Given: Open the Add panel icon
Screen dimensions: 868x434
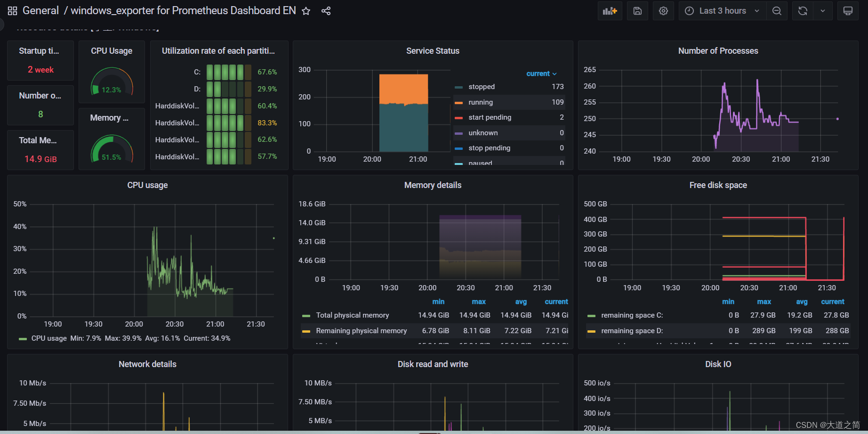Looking at the screenshot, I should point(610,10).
